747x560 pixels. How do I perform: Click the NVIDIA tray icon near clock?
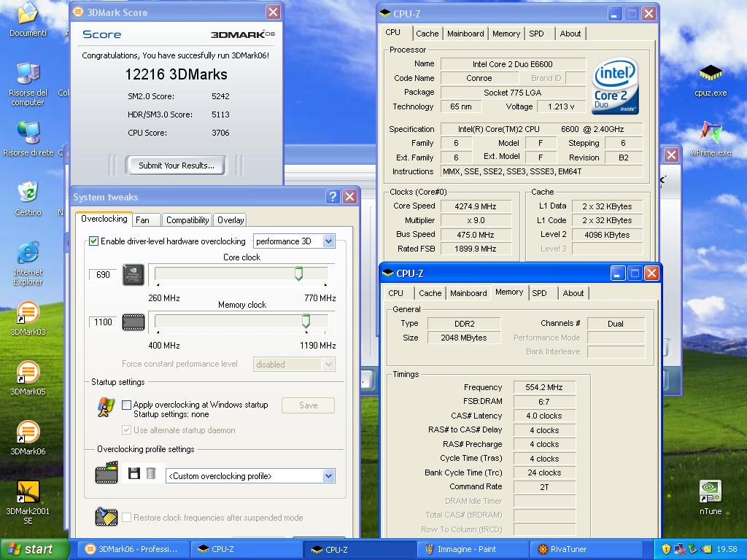point(706,549)
